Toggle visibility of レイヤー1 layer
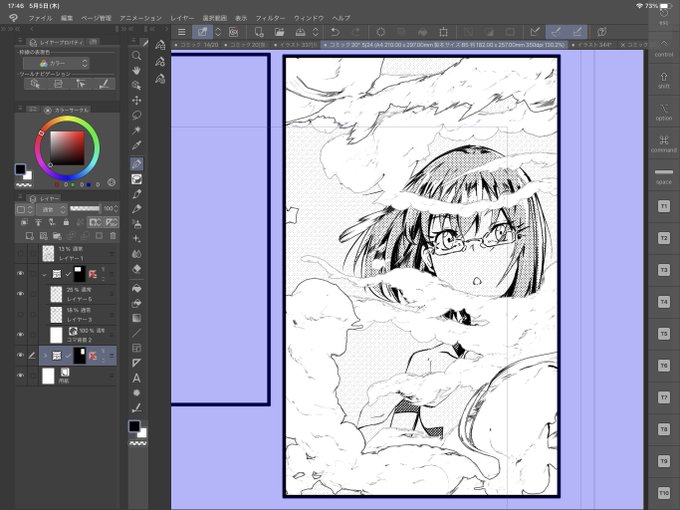The height and width of the screenshot is (510, 680). 20,253
